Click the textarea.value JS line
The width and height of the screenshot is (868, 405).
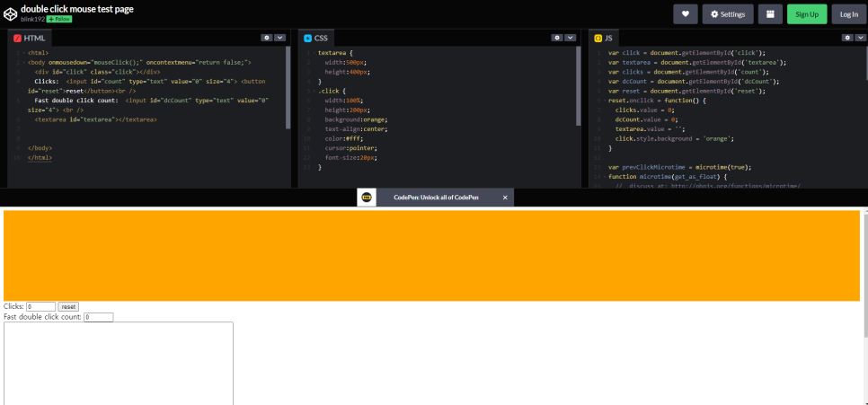click(650, 129)
